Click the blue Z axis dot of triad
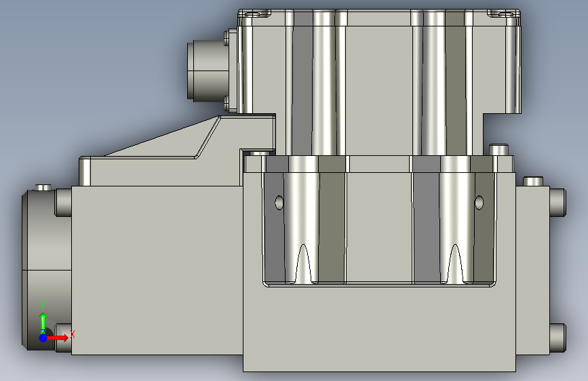 point(43,338)
